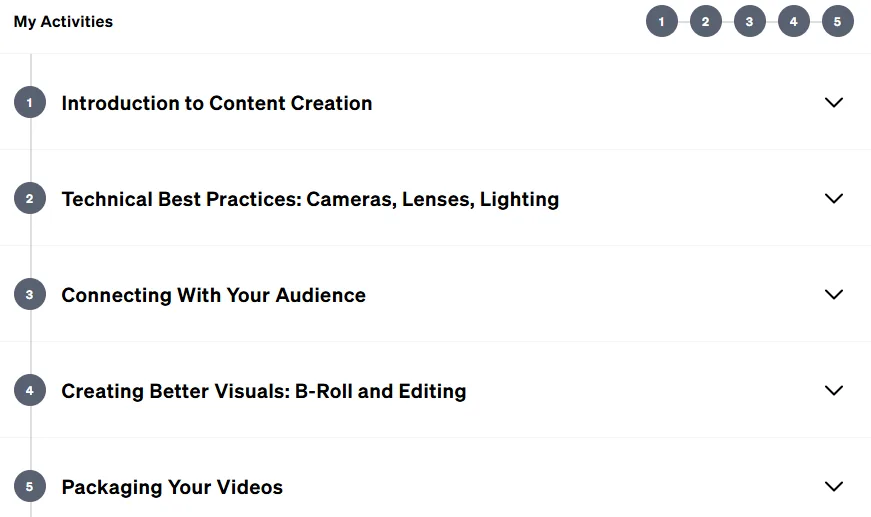Expand Introduction to Content Creation chevron
This screenshot has height=517, width=871.
click(834, 102)
